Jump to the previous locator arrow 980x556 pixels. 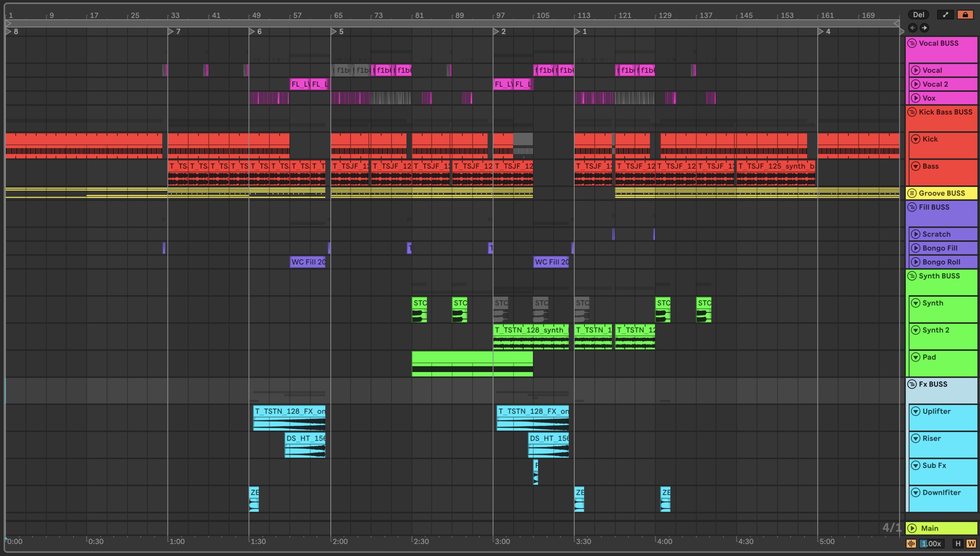tap(913, 28)
